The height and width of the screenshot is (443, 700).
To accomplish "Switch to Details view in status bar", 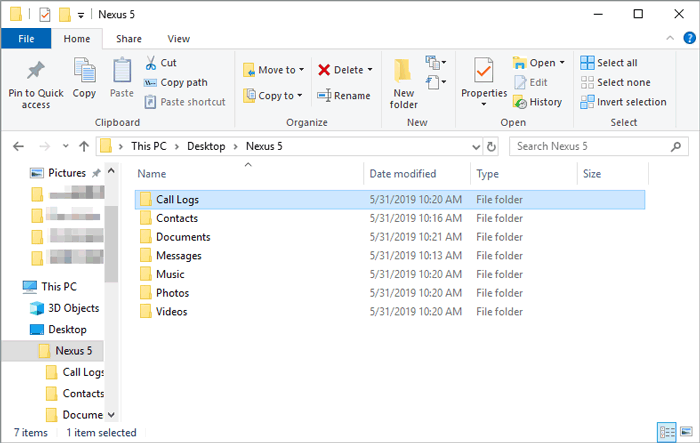I will [x=667, y=432].
